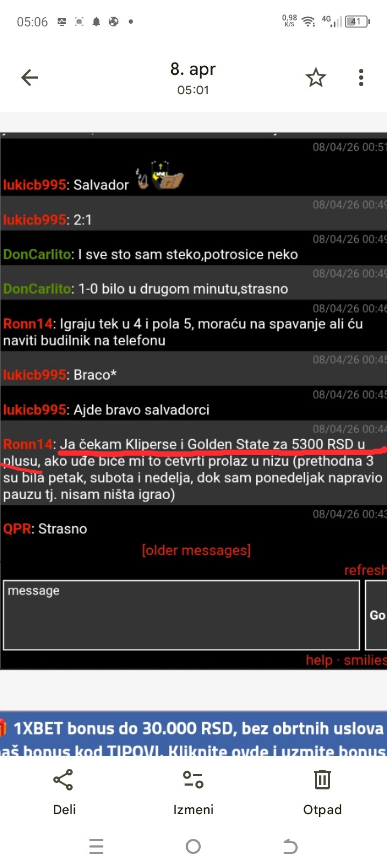
Task: Tap the 1XBET bonus banner
Action: point(193,734)
